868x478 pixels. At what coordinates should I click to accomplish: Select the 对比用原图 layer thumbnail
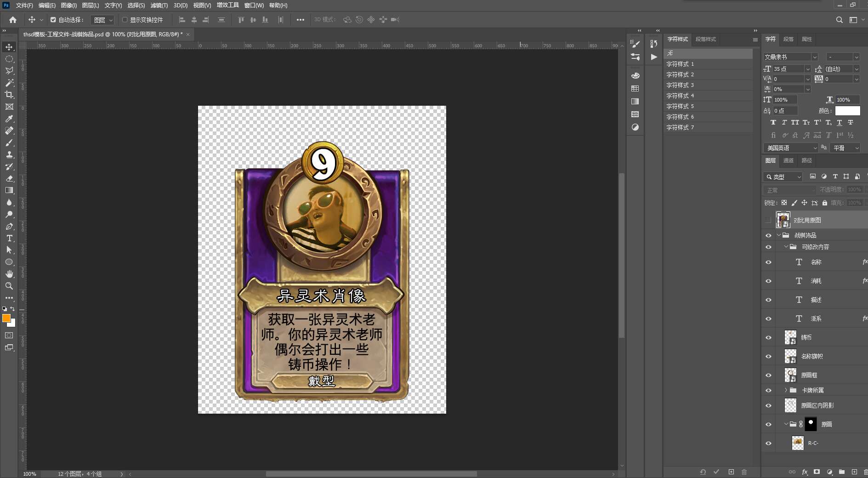click(x=783, y=220)
